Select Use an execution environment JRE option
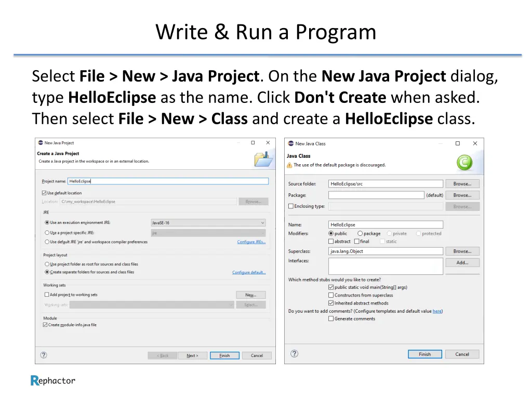 point(47,222)
